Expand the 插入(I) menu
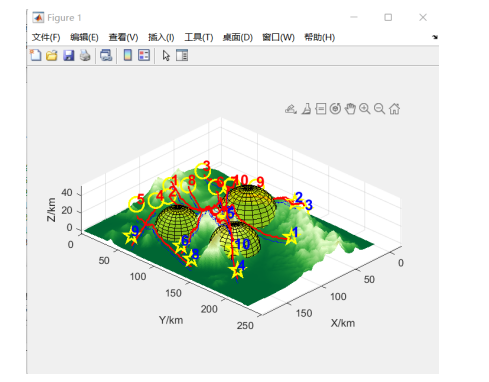This screenshot has height=382, width=489. [161, 37]
